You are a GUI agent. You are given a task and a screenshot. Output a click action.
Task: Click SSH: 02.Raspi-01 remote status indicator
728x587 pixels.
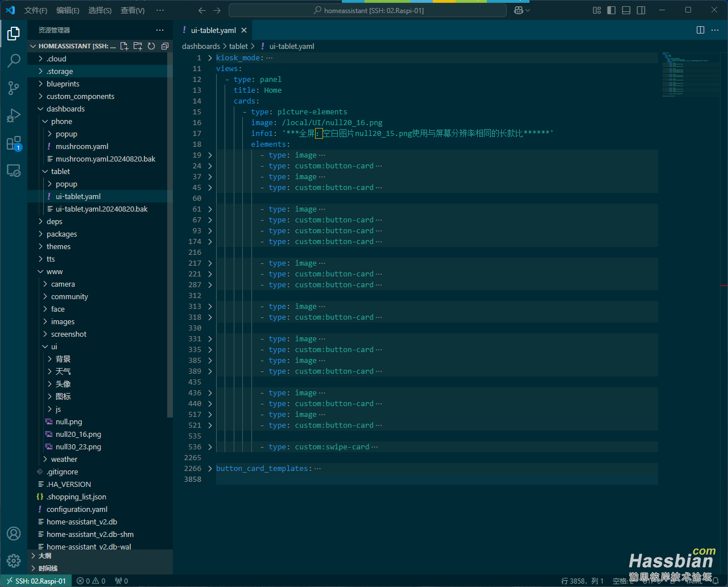36,581
